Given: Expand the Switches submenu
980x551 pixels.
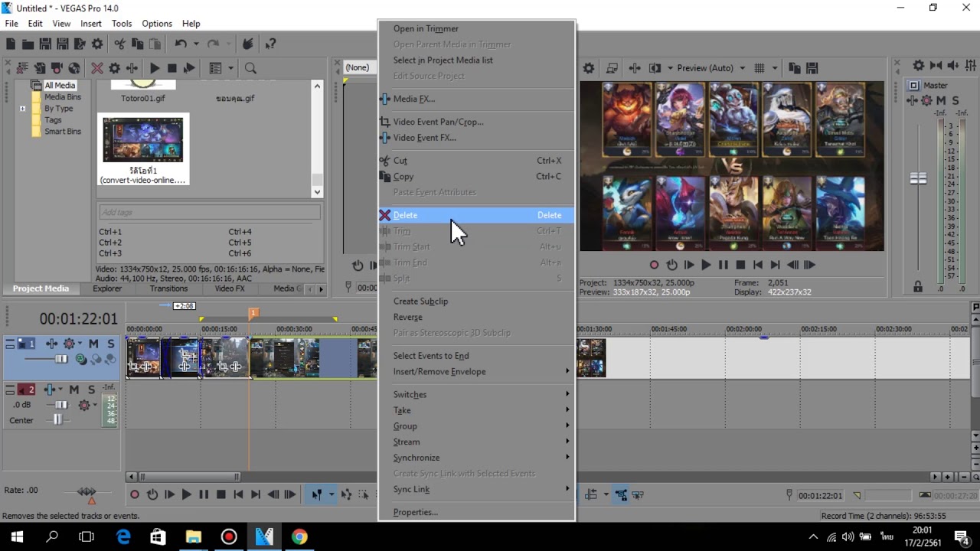Looking at the screenshot, I should (x=476, y=395).
